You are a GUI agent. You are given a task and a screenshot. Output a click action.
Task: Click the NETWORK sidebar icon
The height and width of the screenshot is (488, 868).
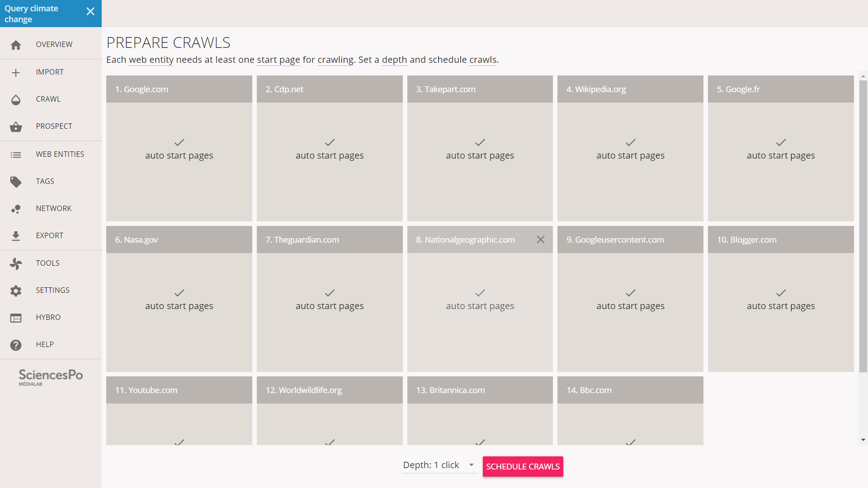16,208
